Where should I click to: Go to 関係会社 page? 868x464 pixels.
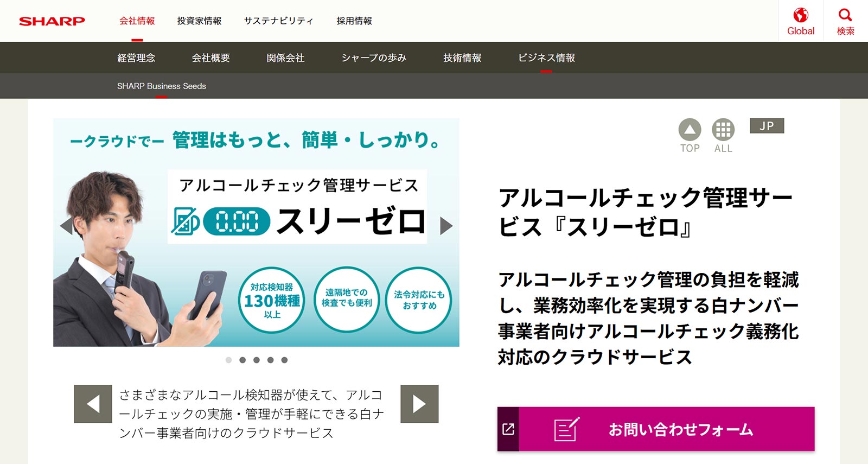pos(285,58)
